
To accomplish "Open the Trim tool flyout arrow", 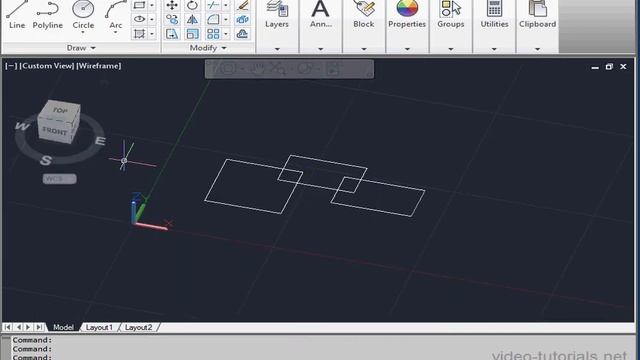I will point(226,5).
